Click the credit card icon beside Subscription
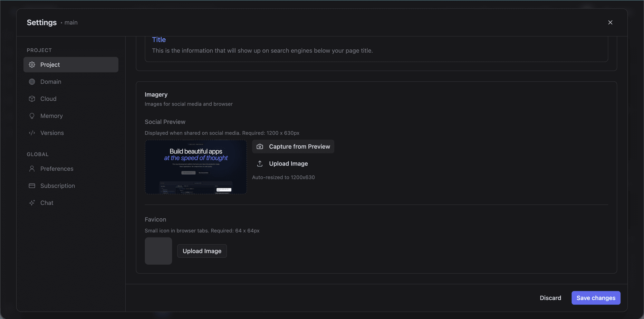 32,186
